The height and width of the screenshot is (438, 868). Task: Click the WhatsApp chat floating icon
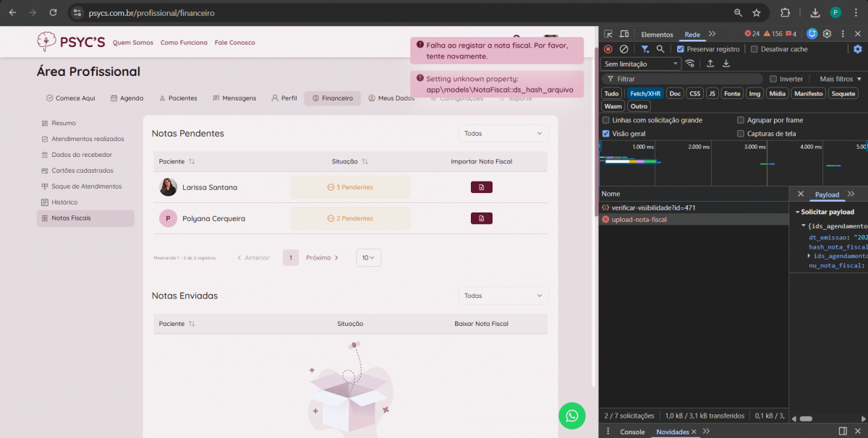572,416
